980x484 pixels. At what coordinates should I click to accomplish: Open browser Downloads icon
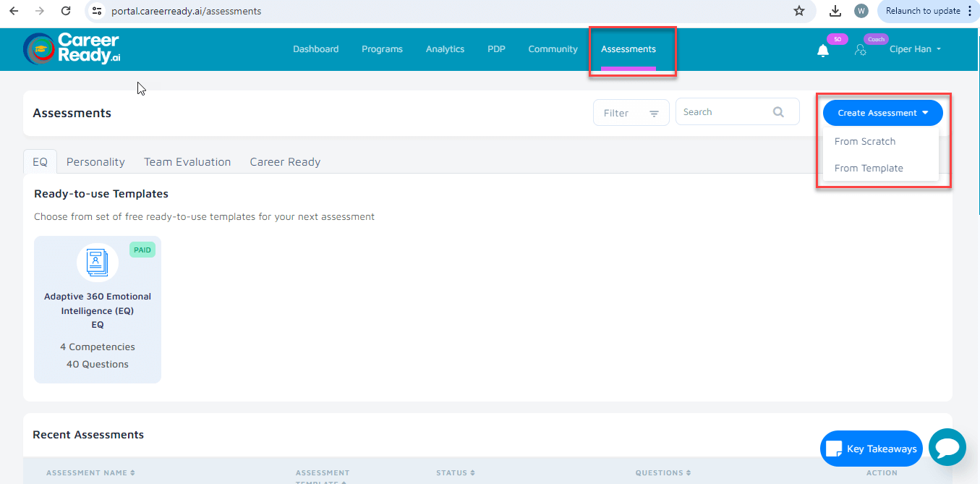pos(834,11)
